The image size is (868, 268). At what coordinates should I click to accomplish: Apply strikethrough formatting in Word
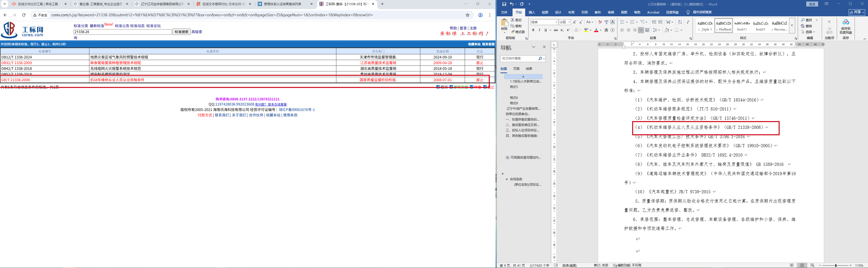click(x=556, y=30)
